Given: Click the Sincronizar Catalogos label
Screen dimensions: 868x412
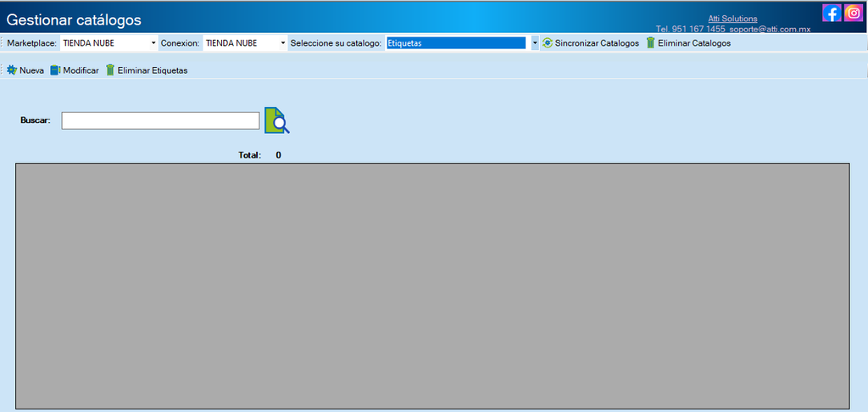Looking at the screenshot, I should (597, 42).
